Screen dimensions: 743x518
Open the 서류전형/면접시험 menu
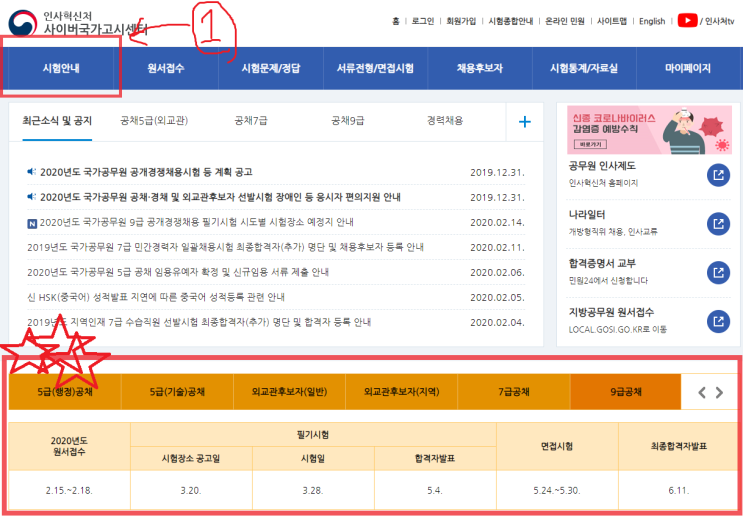click(x=375, y=68)
